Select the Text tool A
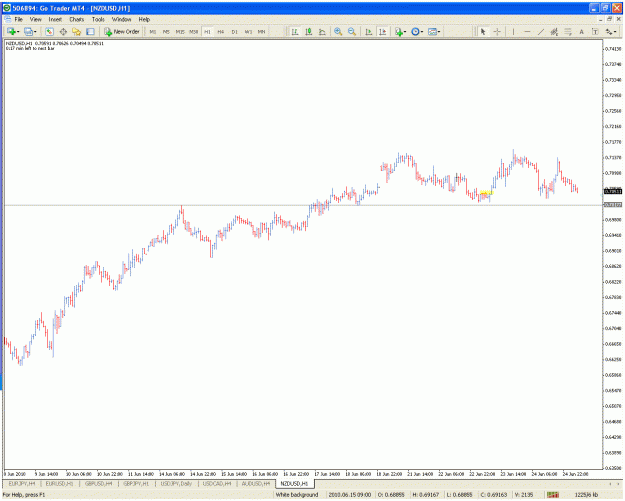The height and width of the screenshot is (501, 625). tap(582, 31)
